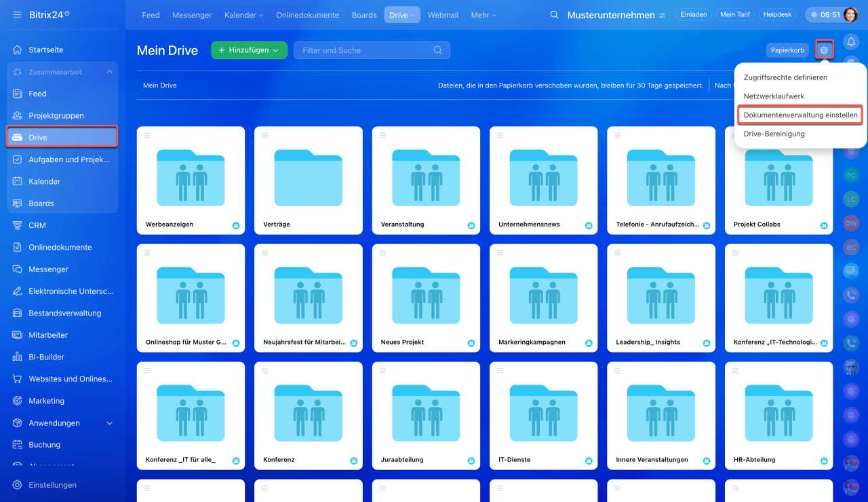The image size is (868, 502).
Task: Open Marketing in the left sidebar
Action: (x=46, y=401)
